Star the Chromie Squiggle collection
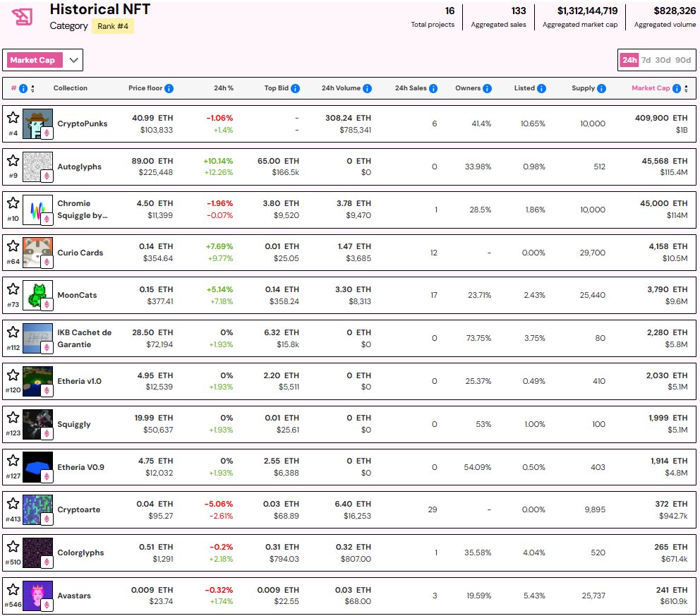Screen dimensions: 700x616 pyautogui.click(x=13, y=203)
